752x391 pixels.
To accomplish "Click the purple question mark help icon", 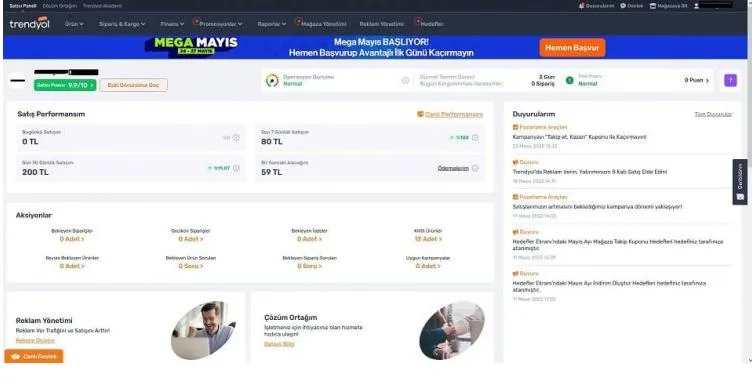I will click(730, 80).
